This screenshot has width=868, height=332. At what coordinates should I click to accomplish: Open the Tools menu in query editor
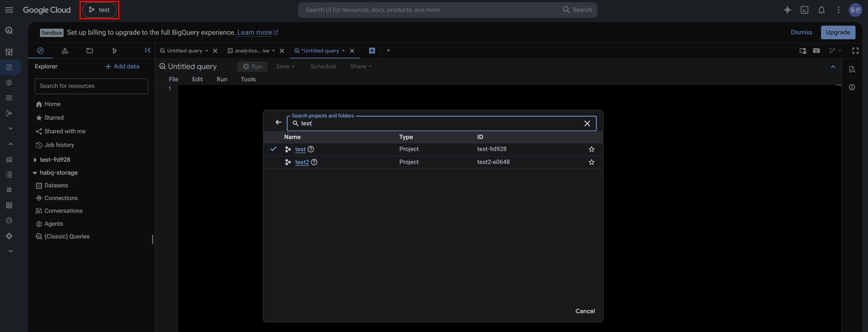(248, 79)
